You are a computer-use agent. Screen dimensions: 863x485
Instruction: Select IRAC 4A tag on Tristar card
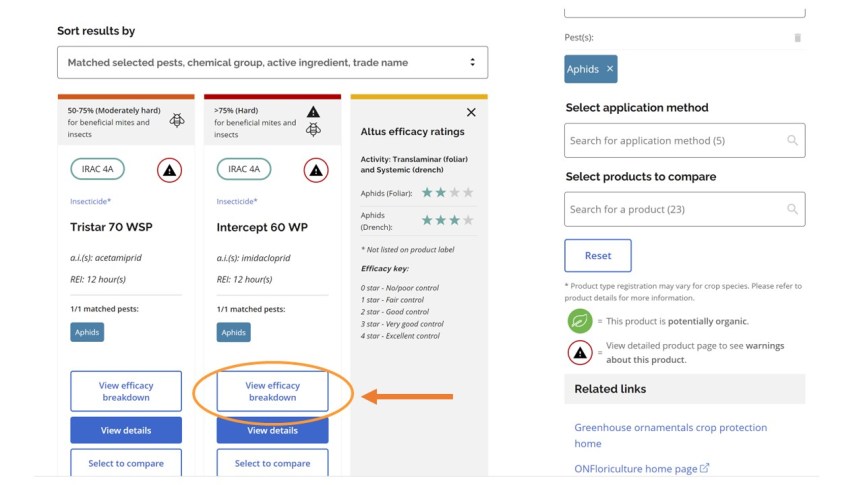tap(97, 169)
